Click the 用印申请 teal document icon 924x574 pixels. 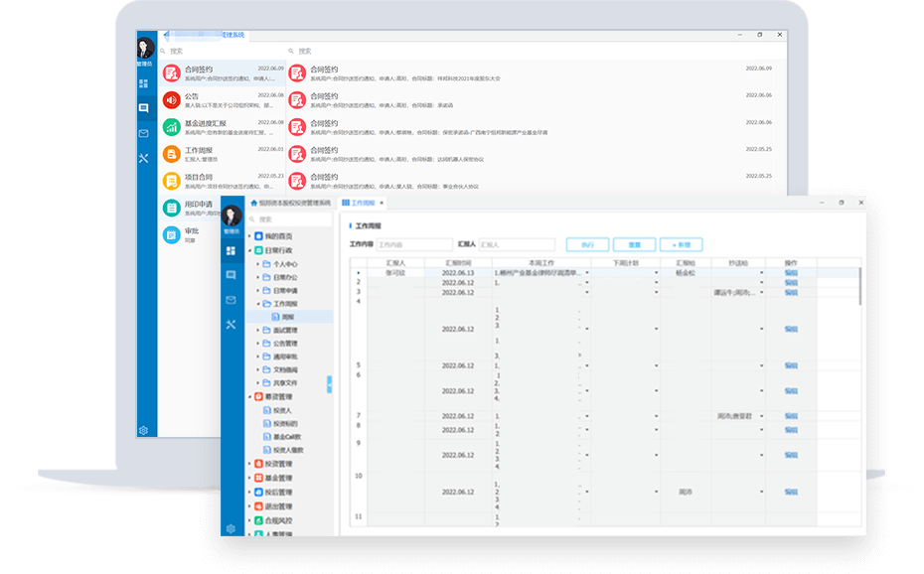171,208
